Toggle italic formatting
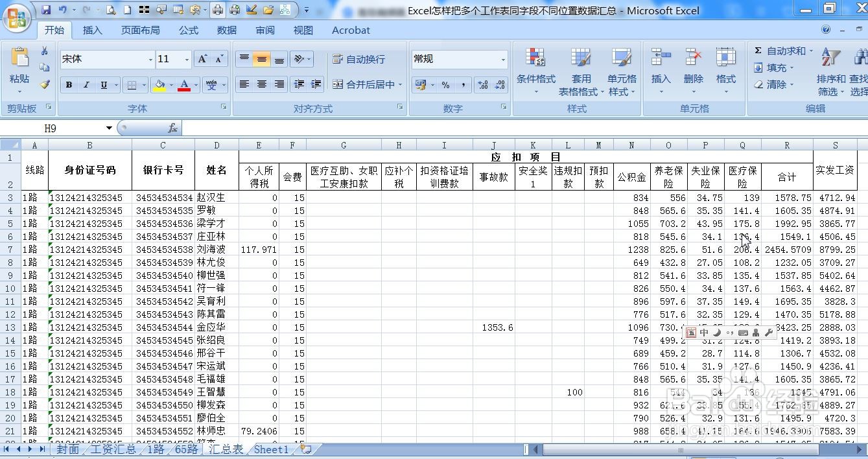 point(86,84)
